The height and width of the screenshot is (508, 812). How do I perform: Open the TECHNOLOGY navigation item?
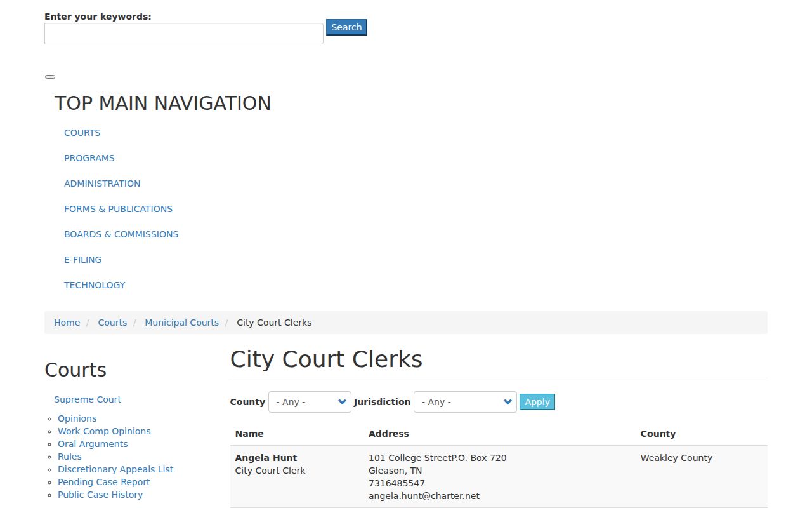pyautogui.click(x=95, y=285)
